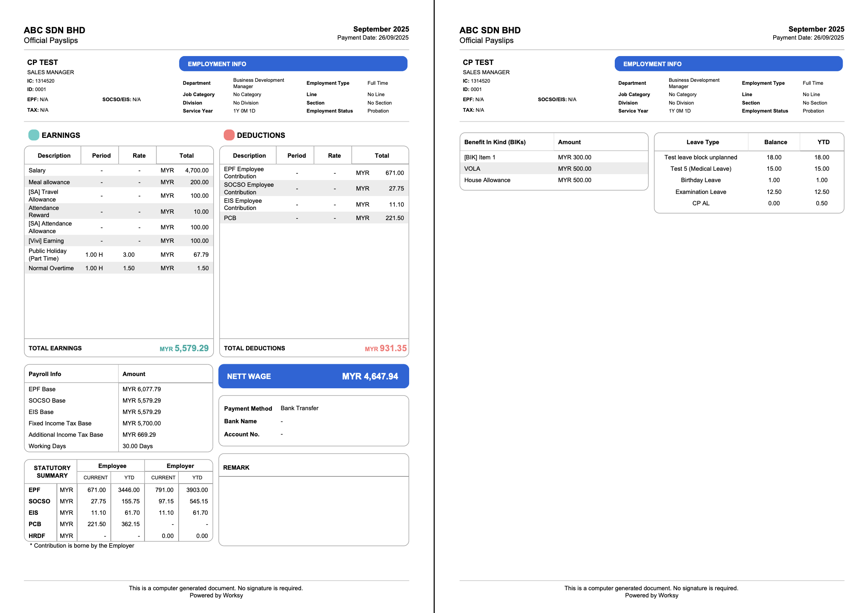Image resolution: width=868 pixels, height=613 pixels.
Task: Click the NETT WAGE blue banner
Action: point(313,376)
